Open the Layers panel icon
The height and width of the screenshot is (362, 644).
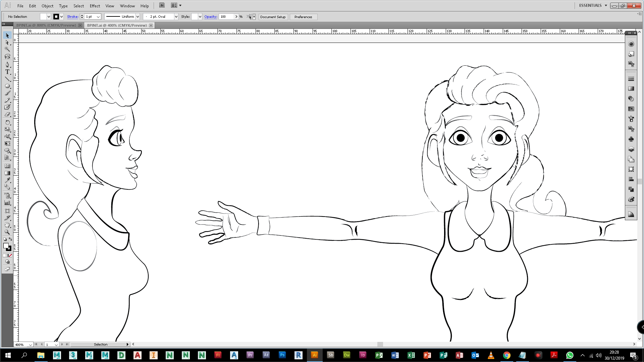pos(631,149)
